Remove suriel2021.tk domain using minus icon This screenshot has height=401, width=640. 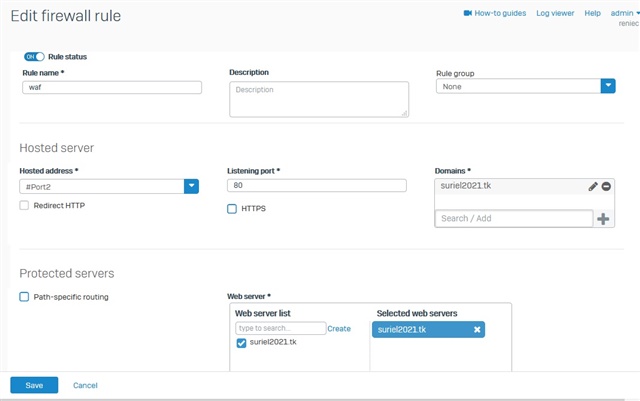tap(606, 186)
